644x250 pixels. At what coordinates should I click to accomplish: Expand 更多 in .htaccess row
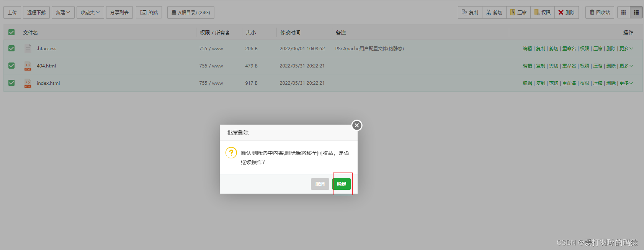[626, 49]
